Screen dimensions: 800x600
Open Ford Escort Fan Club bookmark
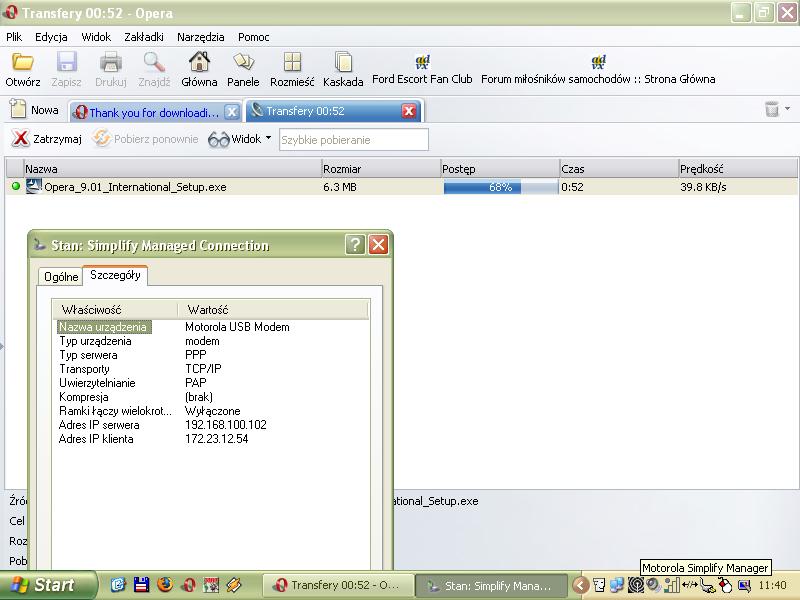click(422, 69)
